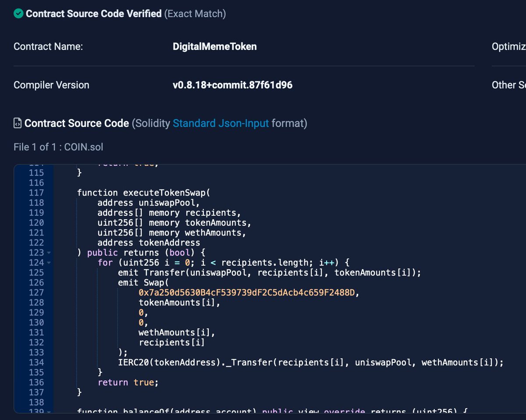Click the Contract Source Code file icon
526x420 pixels.
pyautogui.click(x=18, y=124)
